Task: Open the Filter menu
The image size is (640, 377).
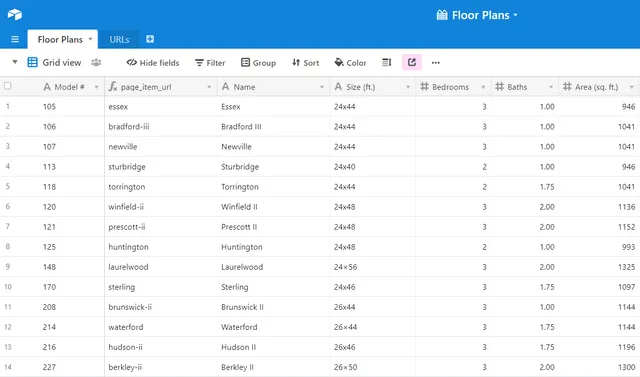Action: (x=210, y=63)
